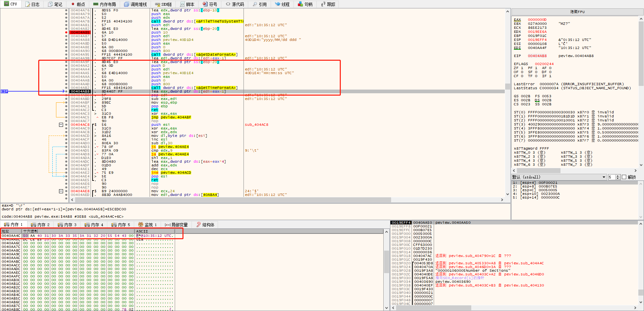Click the 内存 3 dump tab icon
The image size is (644, 311).
point(60,224)
